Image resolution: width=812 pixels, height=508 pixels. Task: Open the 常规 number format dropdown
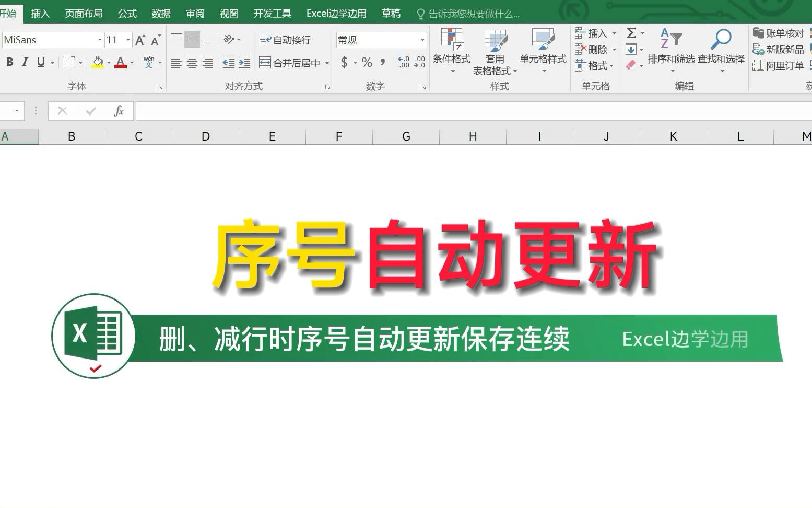[x=422, y=39]
